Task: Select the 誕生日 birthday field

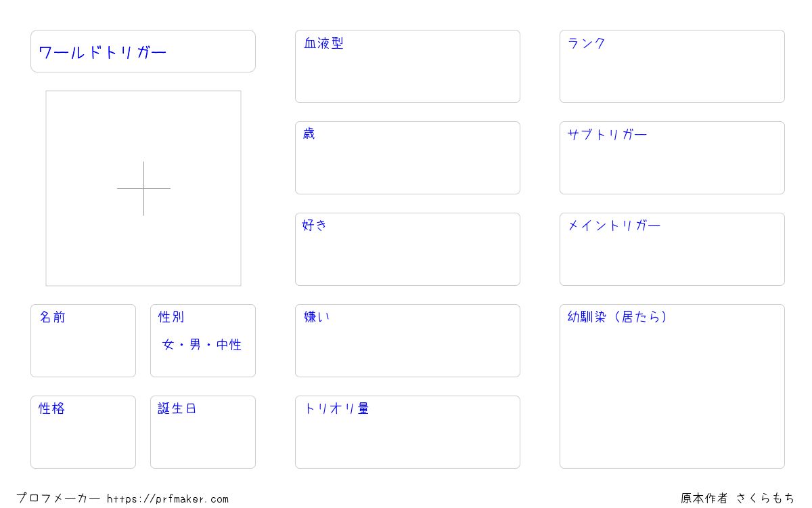Action: pyautogui.click(x=203, y=432)
